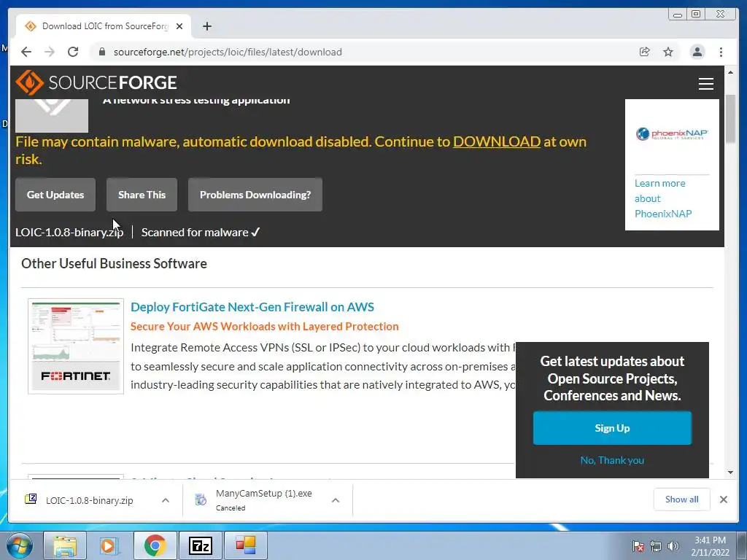747x560 pixels.
Task: Click the vertical scrollbar thumb
Action: (x=730, y=118)
